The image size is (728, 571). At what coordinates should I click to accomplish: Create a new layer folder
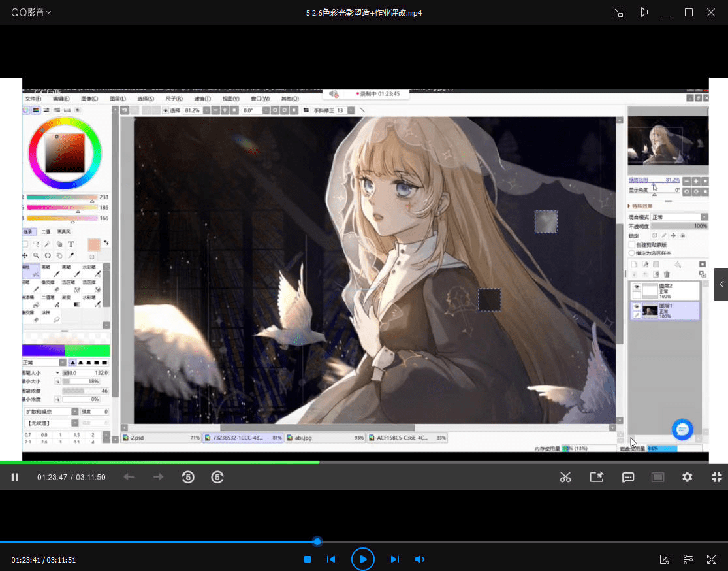(x=656, y=265)
